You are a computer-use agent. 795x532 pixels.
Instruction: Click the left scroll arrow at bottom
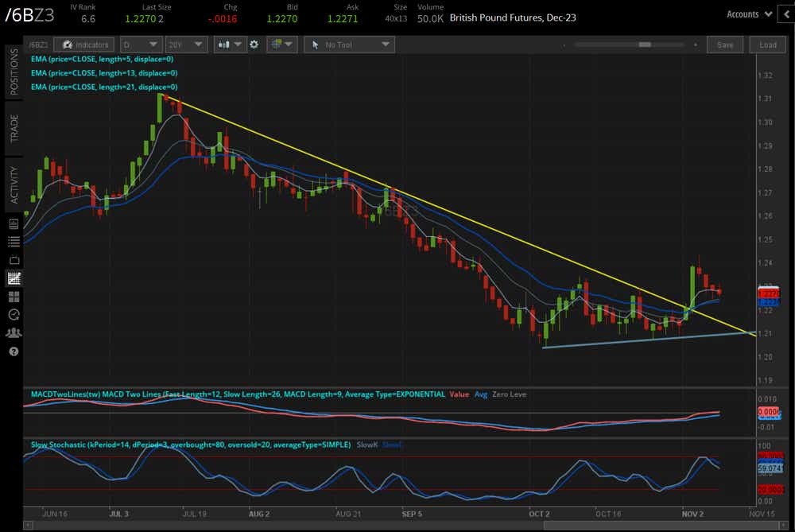pyautogui.click(x=27, y=526)
